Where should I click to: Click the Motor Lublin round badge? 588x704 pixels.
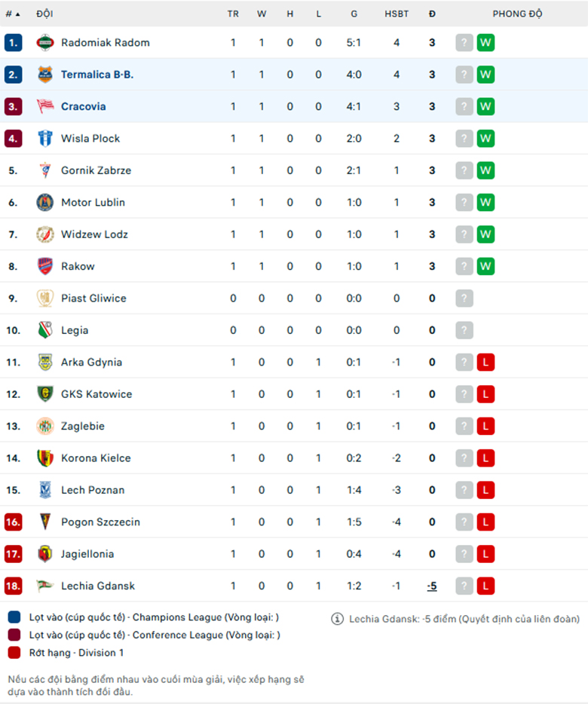(45, 203)
